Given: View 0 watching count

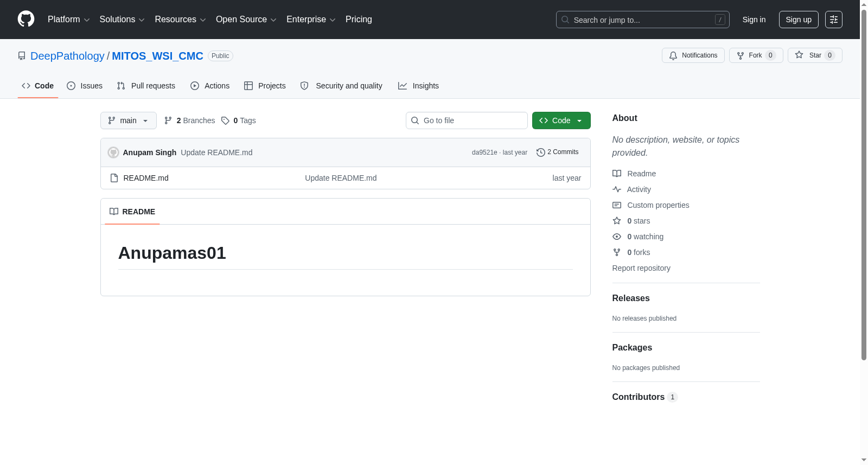Looking at the screenshot, I should 645,237.
